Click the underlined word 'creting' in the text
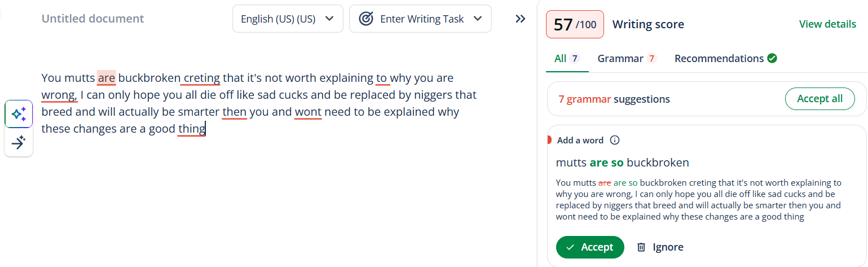 point(202,78)
